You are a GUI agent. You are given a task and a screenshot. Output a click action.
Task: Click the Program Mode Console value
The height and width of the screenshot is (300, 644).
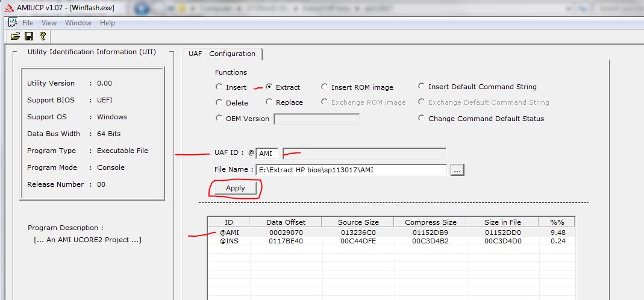point(110,167)
